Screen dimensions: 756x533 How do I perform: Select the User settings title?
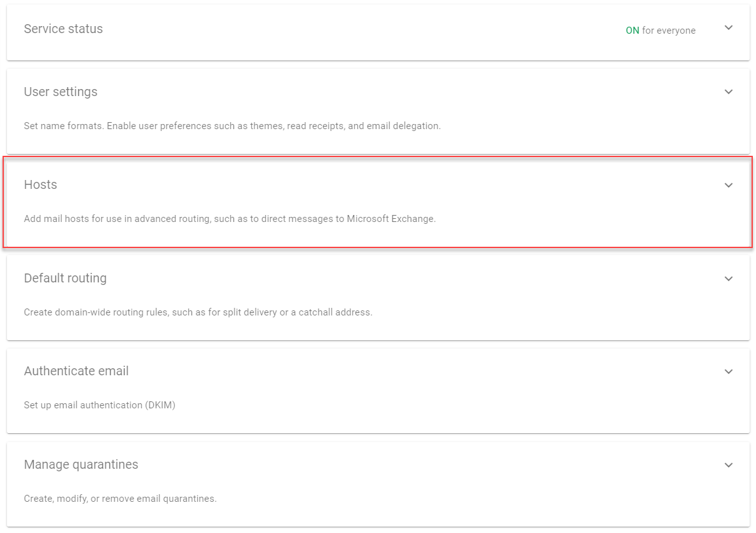pos(60,92)
